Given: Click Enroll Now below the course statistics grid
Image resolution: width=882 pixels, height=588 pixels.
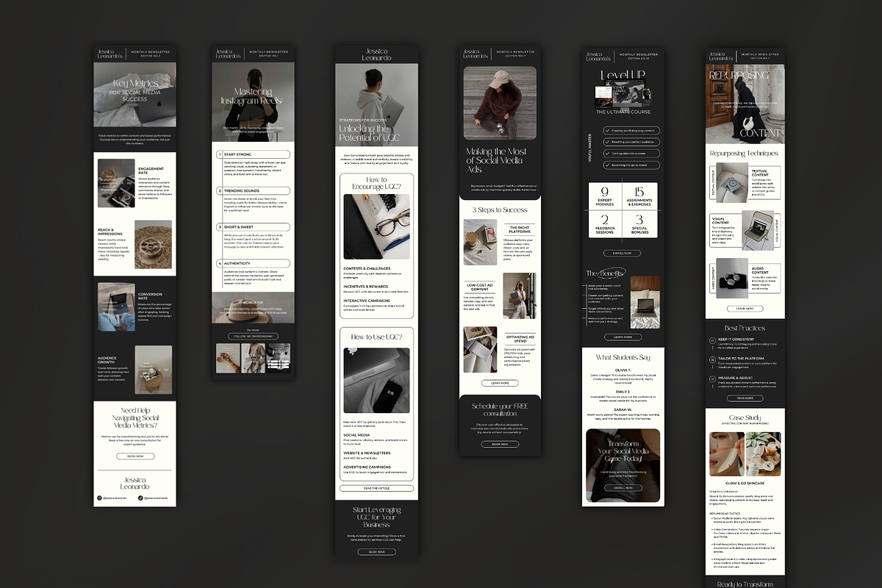Looking at the screenshot, I should [623, 253].
